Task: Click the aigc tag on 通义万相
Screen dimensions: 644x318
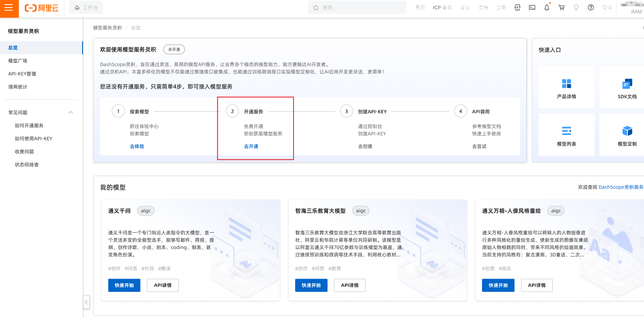Action: [556, 211]
